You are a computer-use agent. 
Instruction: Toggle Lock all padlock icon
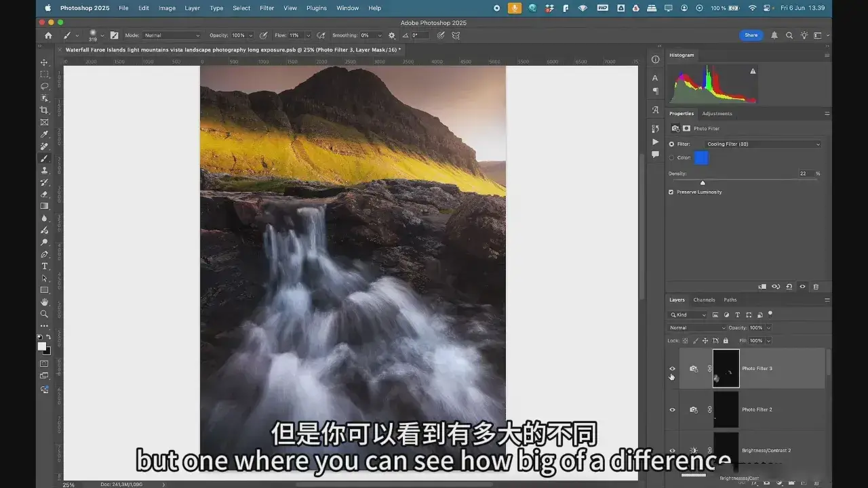[726, 340]
